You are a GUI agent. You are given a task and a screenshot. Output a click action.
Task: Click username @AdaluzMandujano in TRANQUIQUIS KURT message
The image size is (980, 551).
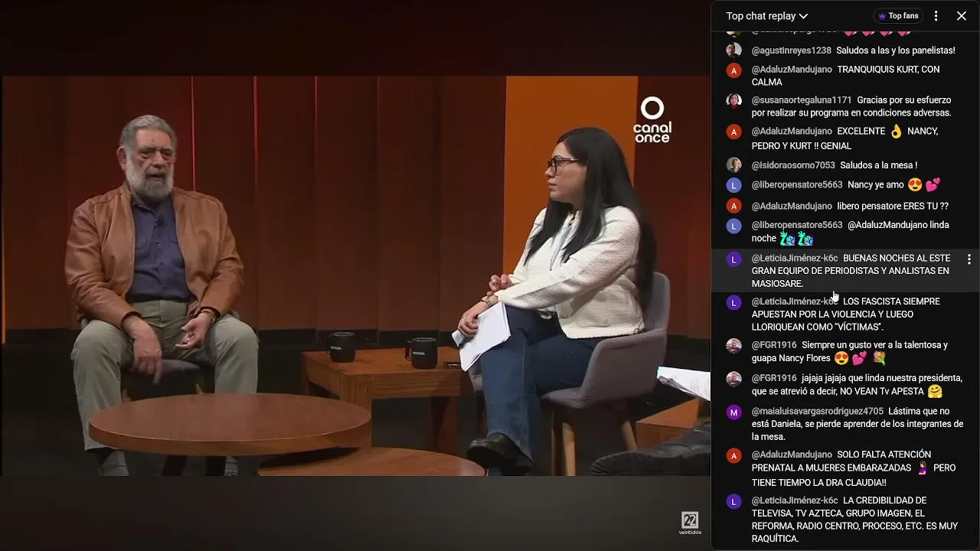pos(792,69)
